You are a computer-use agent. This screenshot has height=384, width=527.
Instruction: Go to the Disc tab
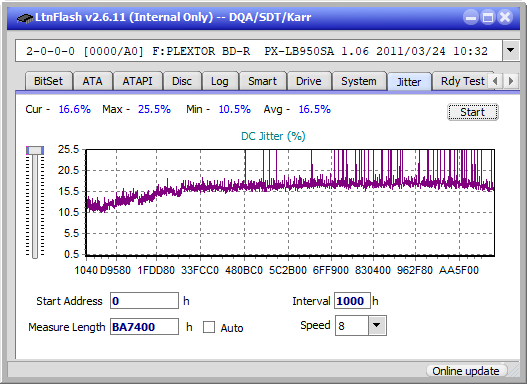pos(182,81)
